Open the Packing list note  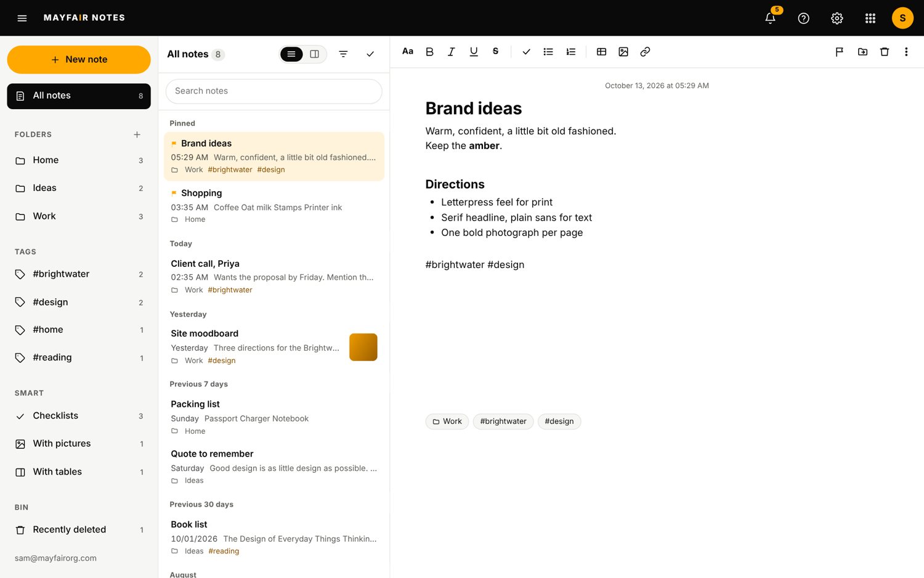click(274, 417)
